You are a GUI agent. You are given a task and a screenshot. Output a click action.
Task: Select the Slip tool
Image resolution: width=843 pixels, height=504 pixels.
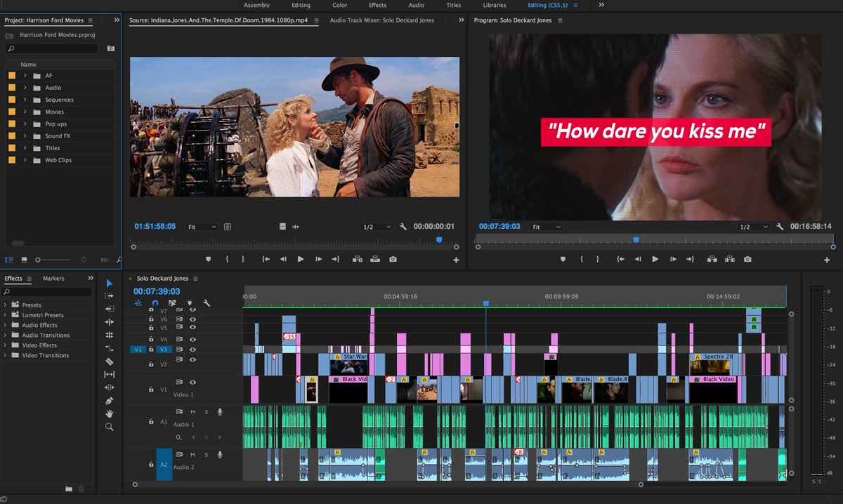[x=110, y=375]
